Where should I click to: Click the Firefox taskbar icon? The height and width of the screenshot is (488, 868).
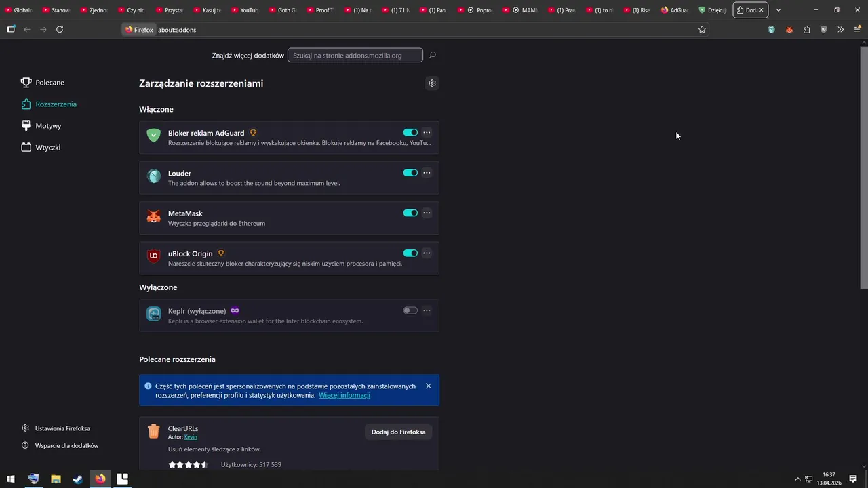point(100,479)
